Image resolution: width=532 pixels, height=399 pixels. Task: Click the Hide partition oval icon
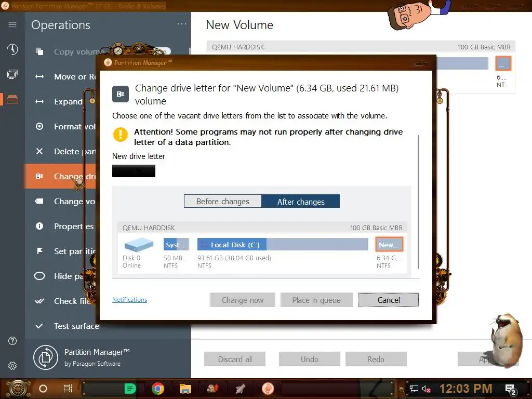coord(39,276)
